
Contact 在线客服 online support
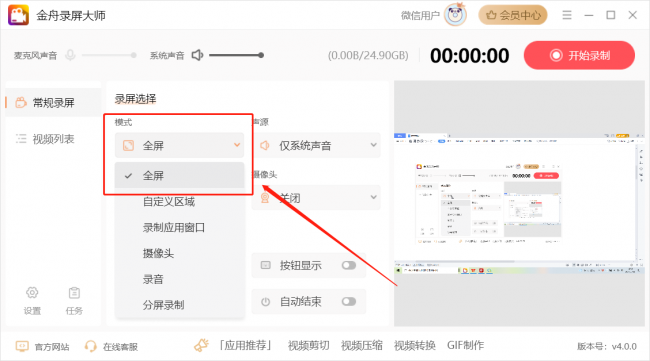point(120,346)
